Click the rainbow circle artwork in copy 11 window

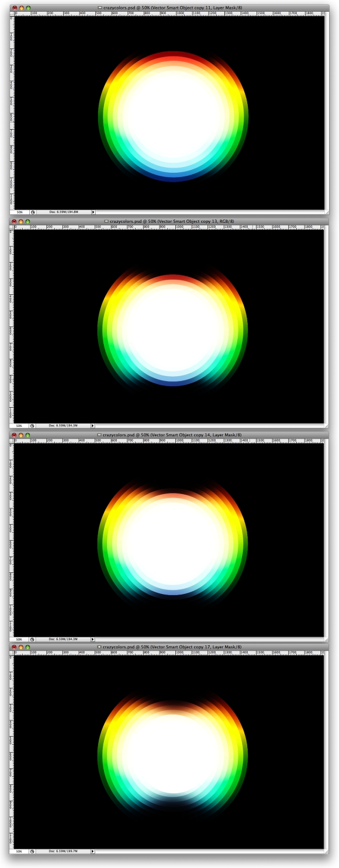[173, 116]
